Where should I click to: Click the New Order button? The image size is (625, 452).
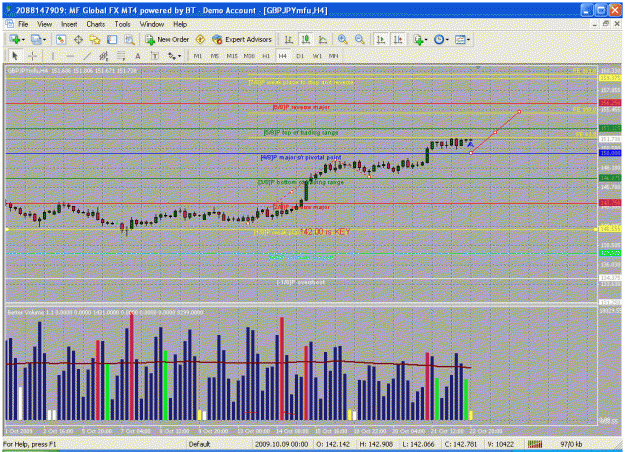(x=167, y=39)
